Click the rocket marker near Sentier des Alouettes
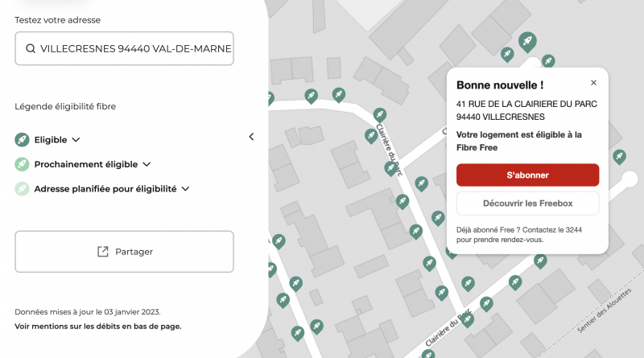The height and width of the screenshot is (358, 644). (x=541, y=260)
